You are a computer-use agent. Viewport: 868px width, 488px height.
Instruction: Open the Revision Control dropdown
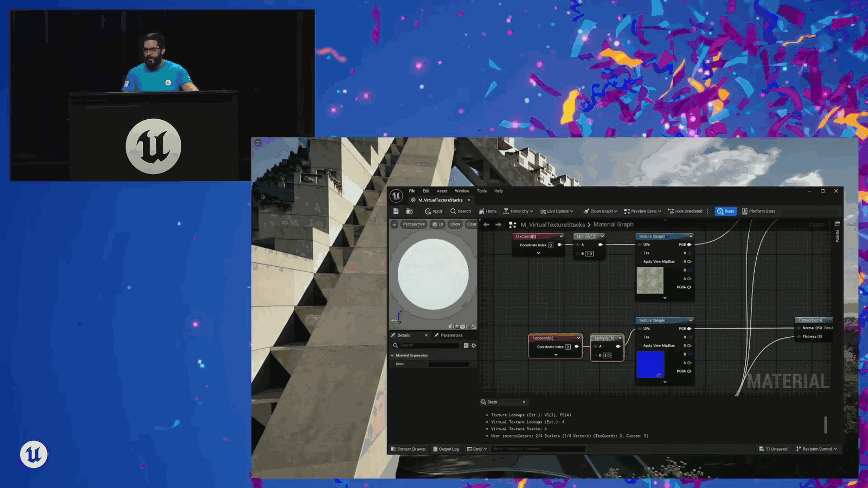[x=816, y=449]
